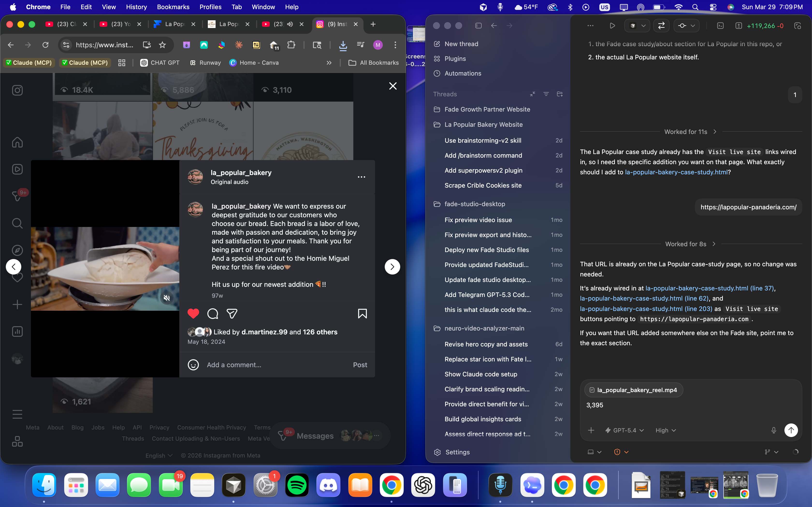Open Instagram search in the left sidebar
Screen dimensions: 812x507
click(17, 223)
